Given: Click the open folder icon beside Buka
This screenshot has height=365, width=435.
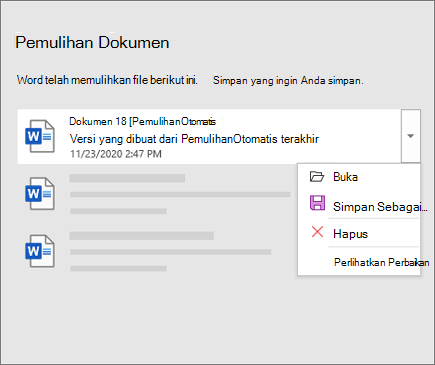Looking at the screenshot, I should [x=317, y=176].
